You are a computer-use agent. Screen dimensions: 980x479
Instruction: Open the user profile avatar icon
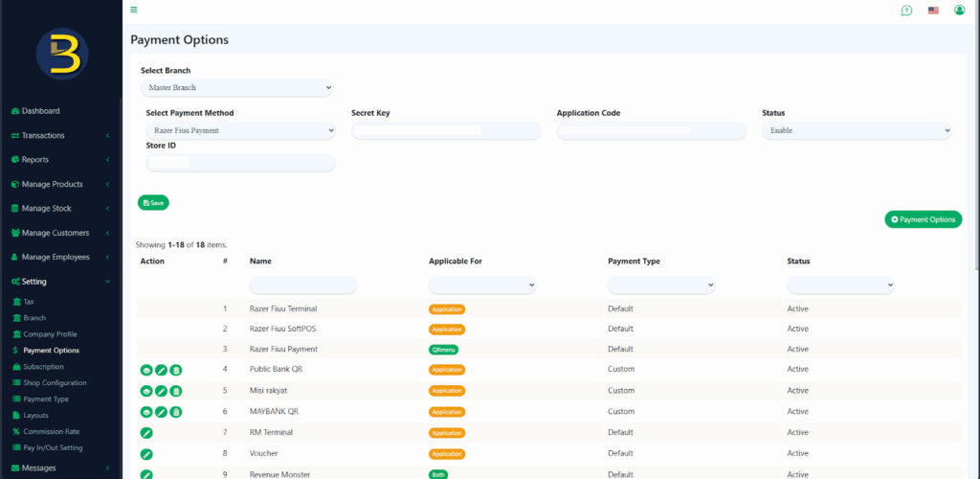click(960, 11)
